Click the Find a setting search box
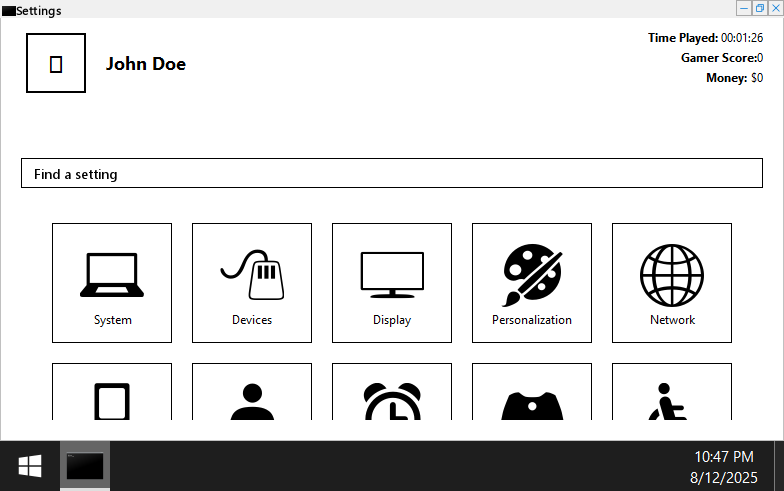Screen dimensions: 784x491 point(392,173)
